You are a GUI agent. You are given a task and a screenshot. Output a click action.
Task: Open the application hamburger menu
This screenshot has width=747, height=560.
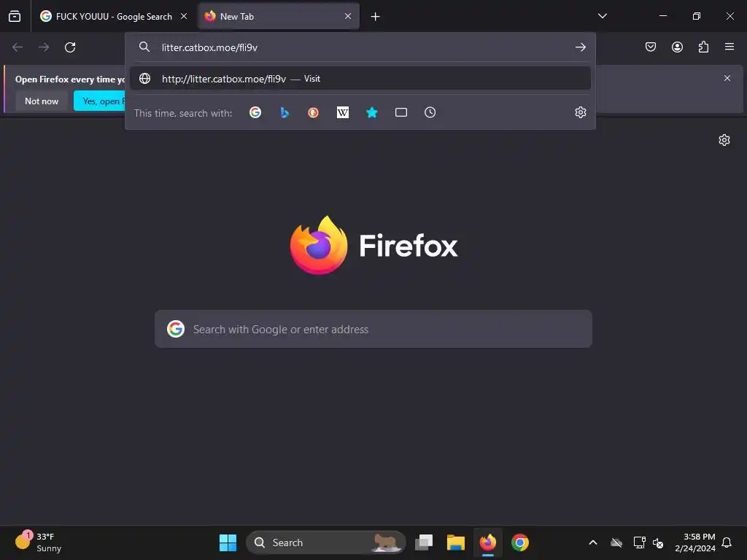(x=729, y=47)
